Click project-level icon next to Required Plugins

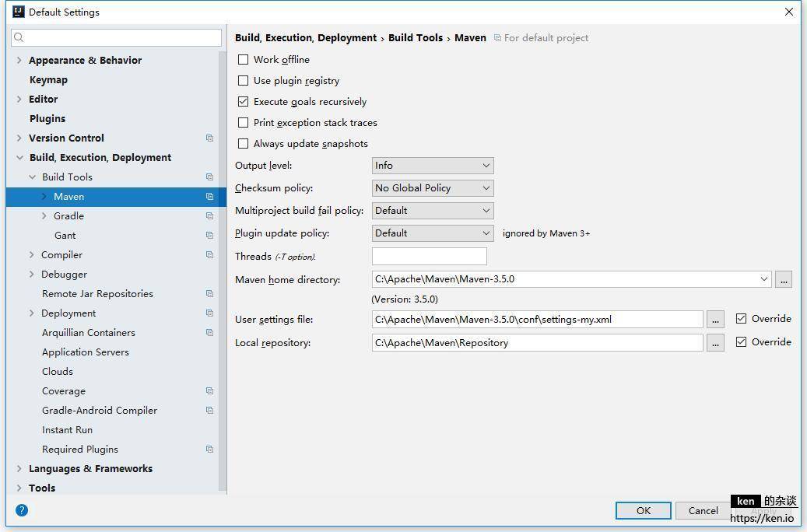[x=209, y=449]
